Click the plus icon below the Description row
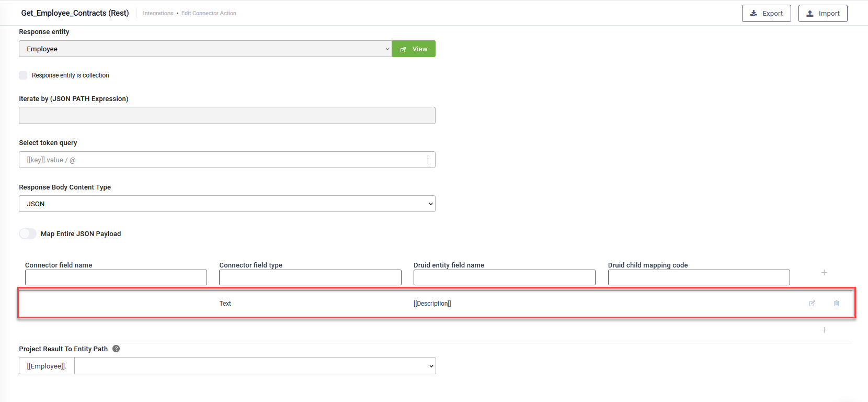The height and width of the screenshot is (402, 868). pos(824,330)
